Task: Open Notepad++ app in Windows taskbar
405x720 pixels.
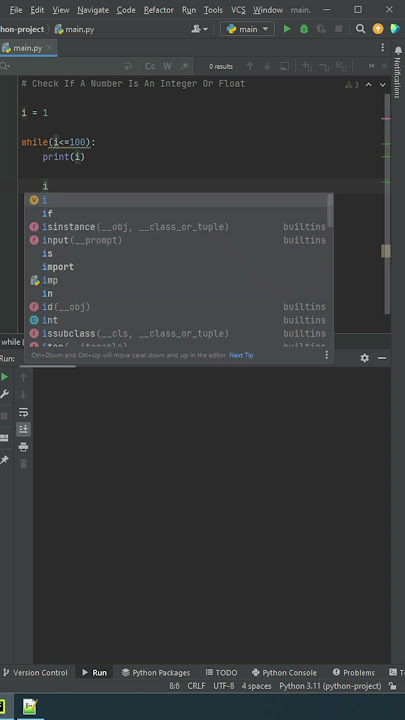Action: coord(30,707)
